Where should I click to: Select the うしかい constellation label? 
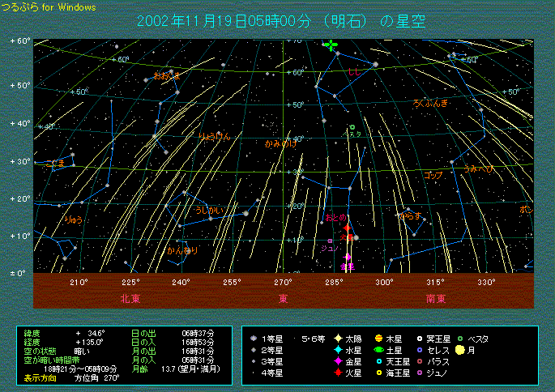(209, 210)
